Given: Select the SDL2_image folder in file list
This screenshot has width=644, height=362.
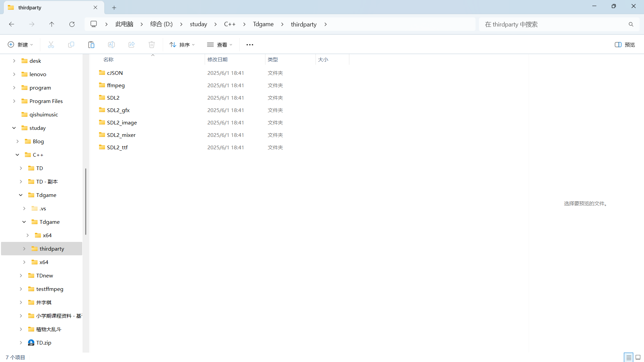Looking at the screenshot, I should (x=122, y=122).
